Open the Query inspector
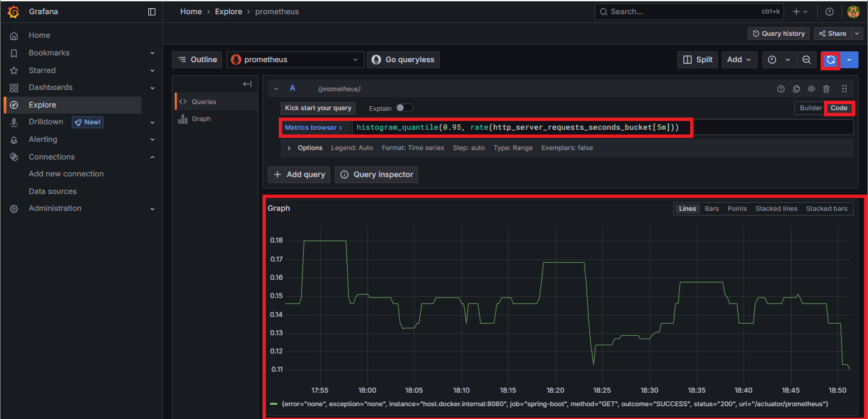This screenshot has height=419, width=868. tap(376, 174)
